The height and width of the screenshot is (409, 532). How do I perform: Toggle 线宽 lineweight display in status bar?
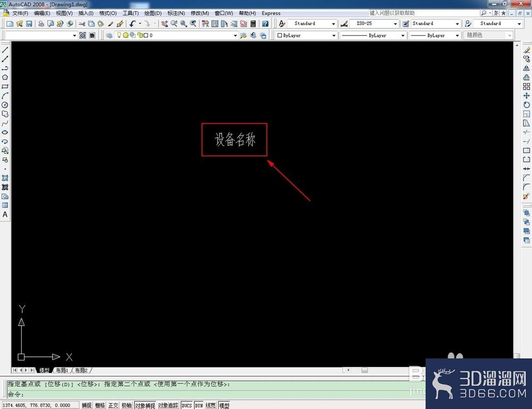click(x=210, y=405)
